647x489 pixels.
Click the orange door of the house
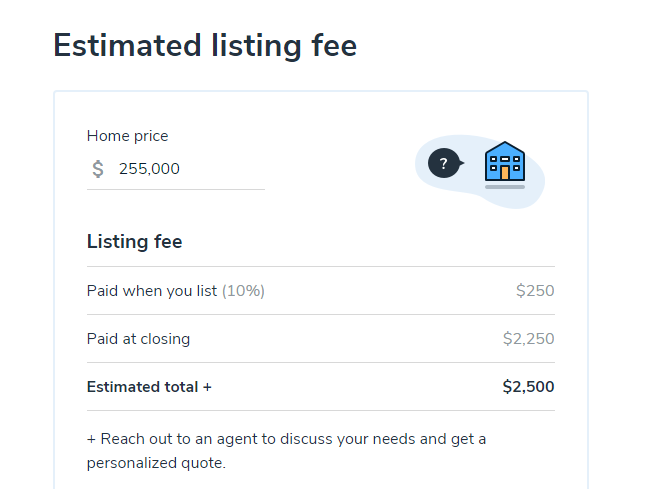(x=504, y=172)
